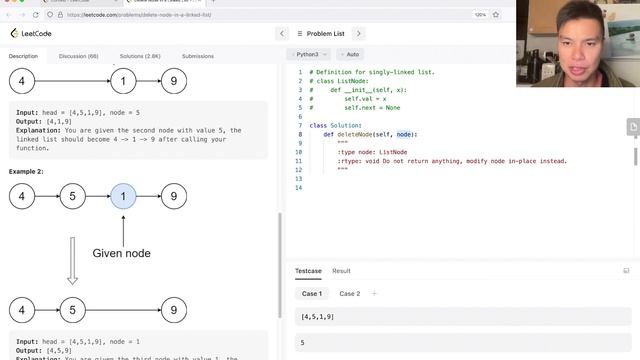Click the highlighted node 1 in Example 2
The width and height of the screenshot is (640, 360).
[x=123, y=196]
